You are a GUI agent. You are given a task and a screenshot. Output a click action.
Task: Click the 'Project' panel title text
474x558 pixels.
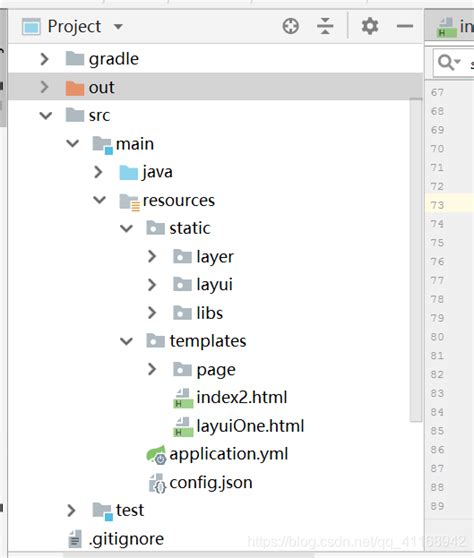[74, 27]
